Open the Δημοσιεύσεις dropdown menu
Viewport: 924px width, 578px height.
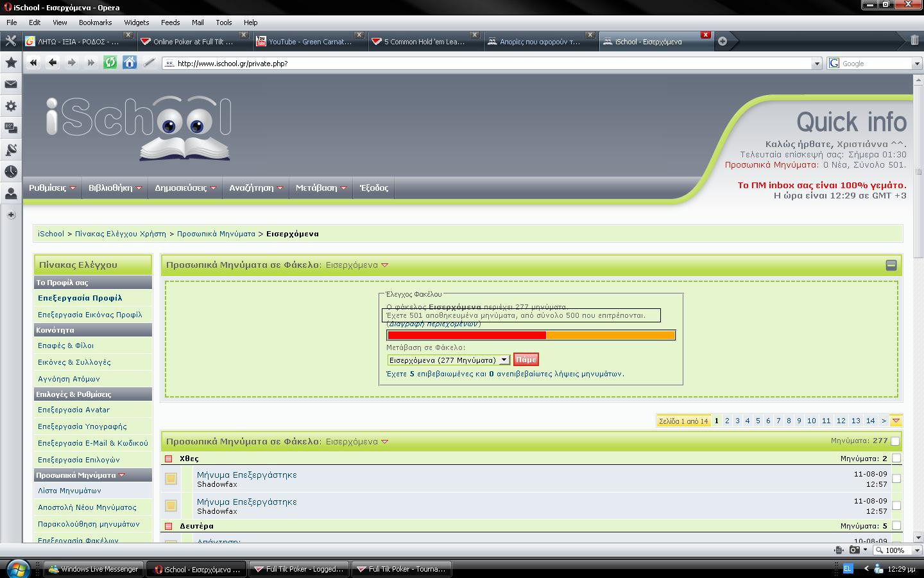185,188
